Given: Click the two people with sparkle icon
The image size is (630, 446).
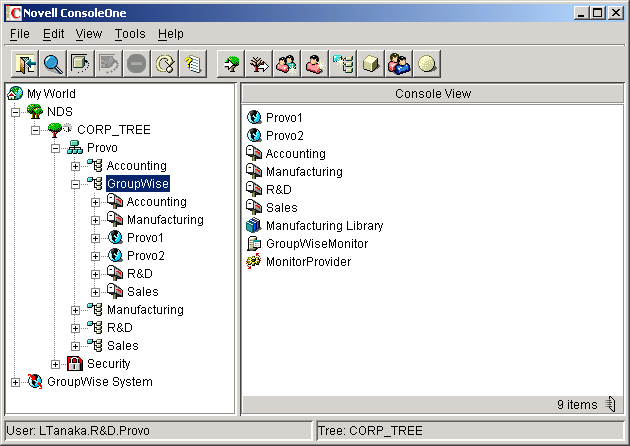Looking at the screenshot, I should [x=287, y=63].
